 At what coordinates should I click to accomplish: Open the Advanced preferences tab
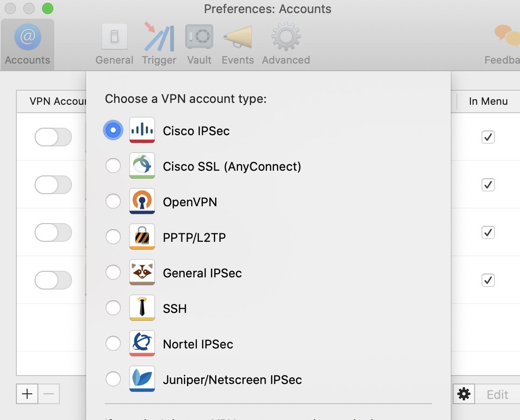click(286, 44)
